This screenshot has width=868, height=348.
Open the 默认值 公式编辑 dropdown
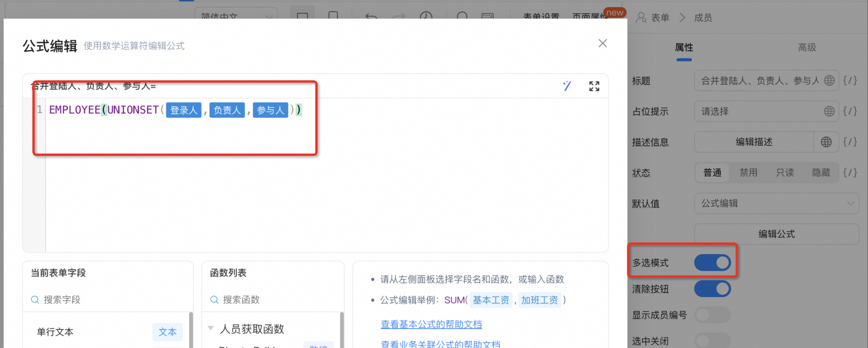(777, 204)
